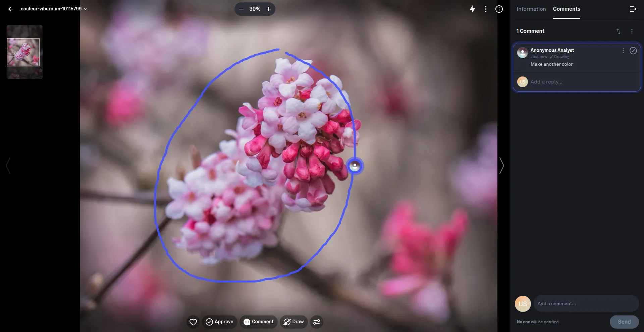Screen dimensions: 644x332
Task: Open the comments list overflow menu
Action: (x=632, y=31)
